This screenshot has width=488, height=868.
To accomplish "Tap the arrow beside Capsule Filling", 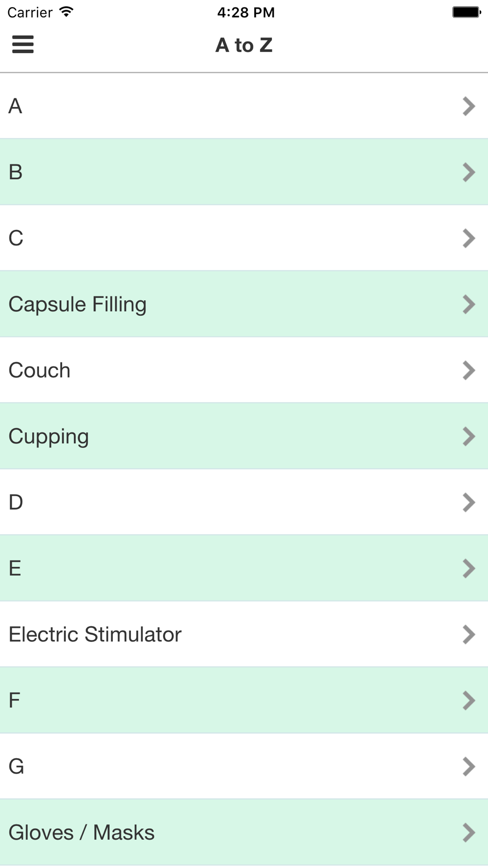I will [x=468, y=304].
